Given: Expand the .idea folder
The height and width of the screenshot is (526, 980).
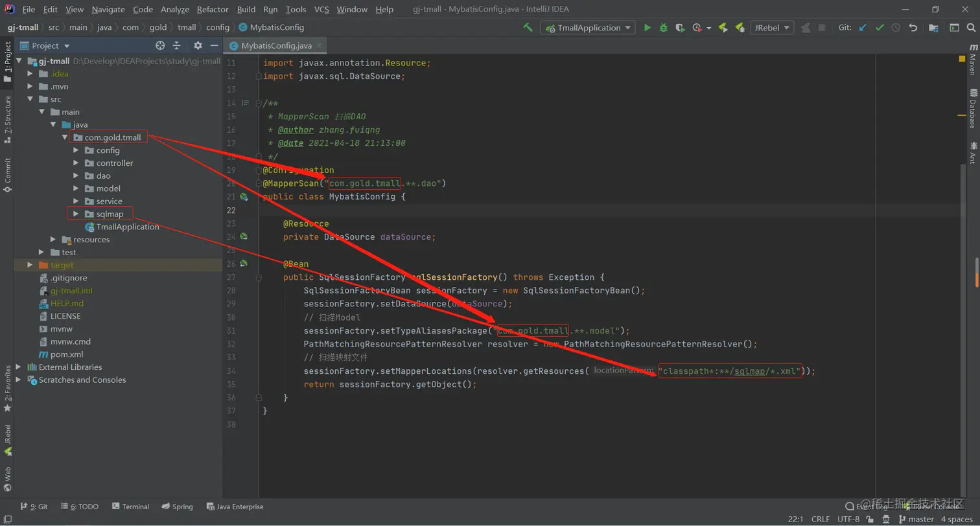Looking at the screenshot, I should [x=30, y=74].
